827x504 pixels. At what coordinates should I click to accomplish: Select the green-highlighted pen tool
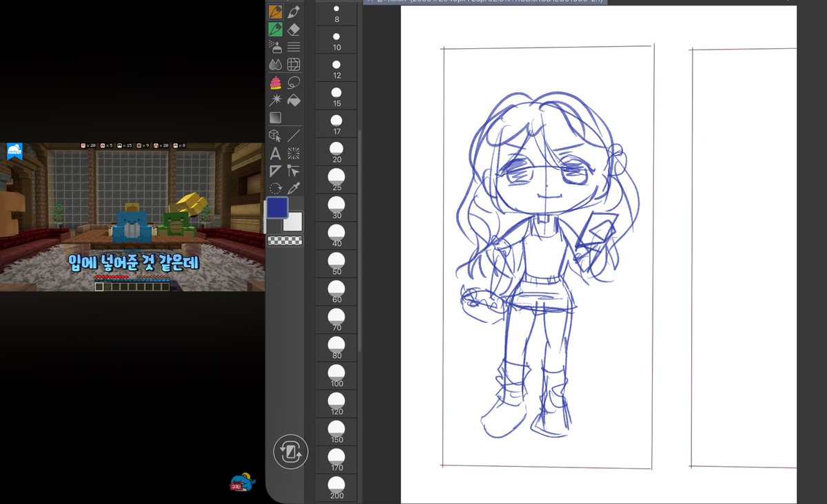click(276, 30)
